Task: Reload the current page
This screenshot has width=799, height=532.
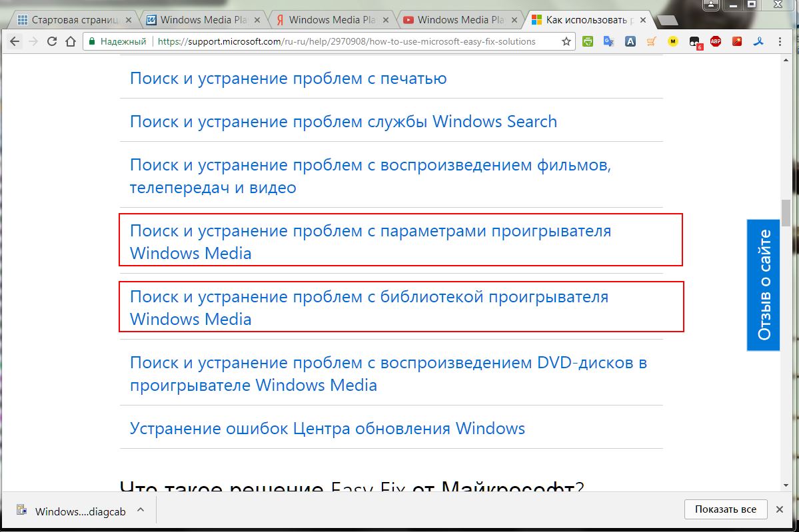Action: click(x=51, y=41)
